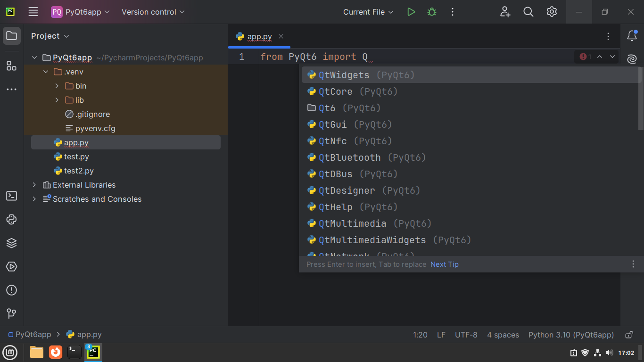The image size is (644, 362).
Task: Open the Terminal tool window
Action: (x=12, y=196)
